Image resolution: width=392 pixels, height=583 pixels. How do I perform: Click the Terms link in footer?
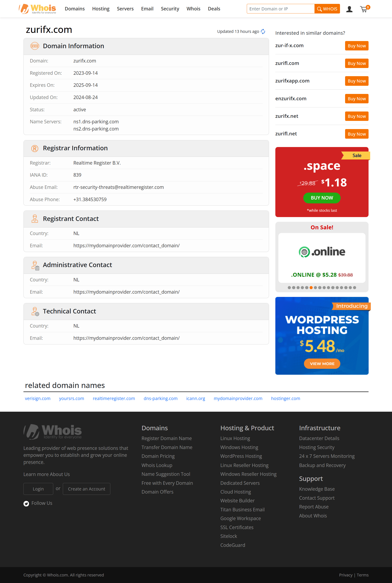pos(362,575)
